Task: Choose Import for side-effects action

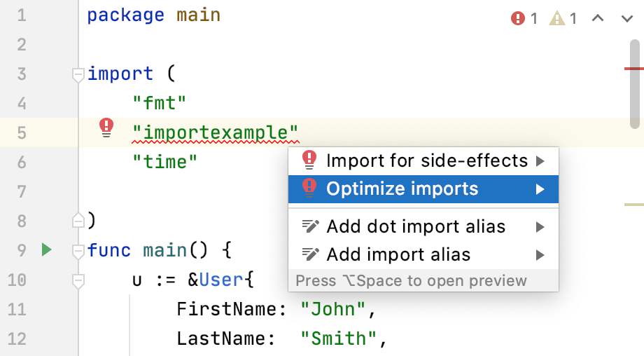Action: tap(426, 161)
